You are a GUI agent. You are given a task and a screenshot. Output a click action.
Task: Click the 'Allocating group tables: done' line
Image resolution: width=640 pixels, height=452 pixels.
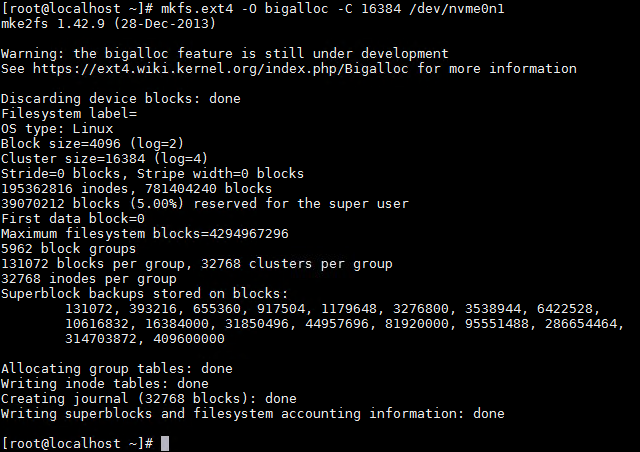[116, 369]
